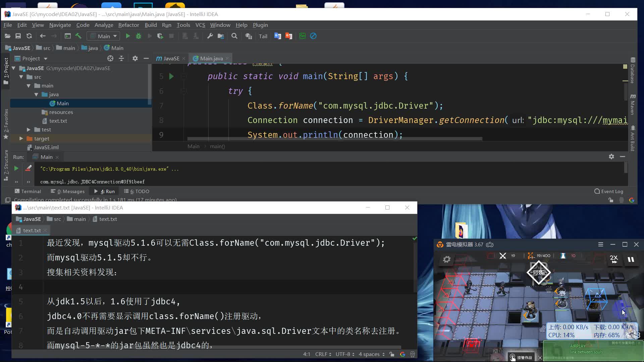Screen dimensions: 644x362
Task: Toggle tool window bars icon at status bar left
Action: point(7,200)
